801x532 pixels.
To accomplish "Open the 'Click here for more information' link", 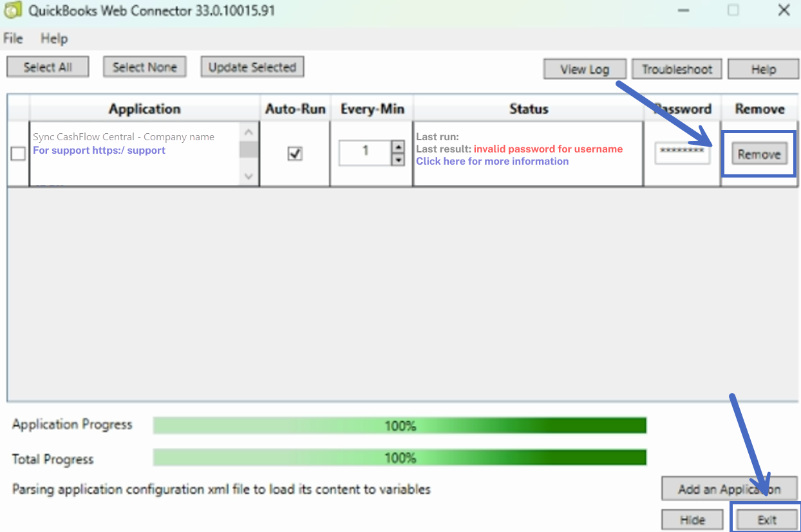I will (x=492, y=161).
